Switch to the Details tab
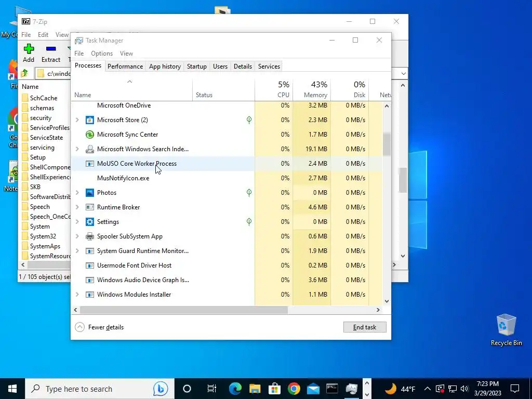Image resolution: width=532 pixels, height=399 pixels. (x=243, y=66)
